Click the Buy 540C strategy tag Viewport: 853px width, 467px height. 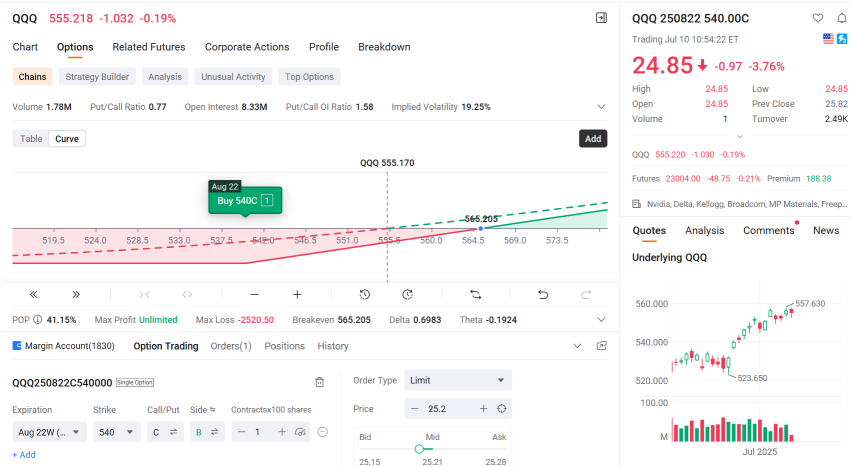[x=245, y=200]
